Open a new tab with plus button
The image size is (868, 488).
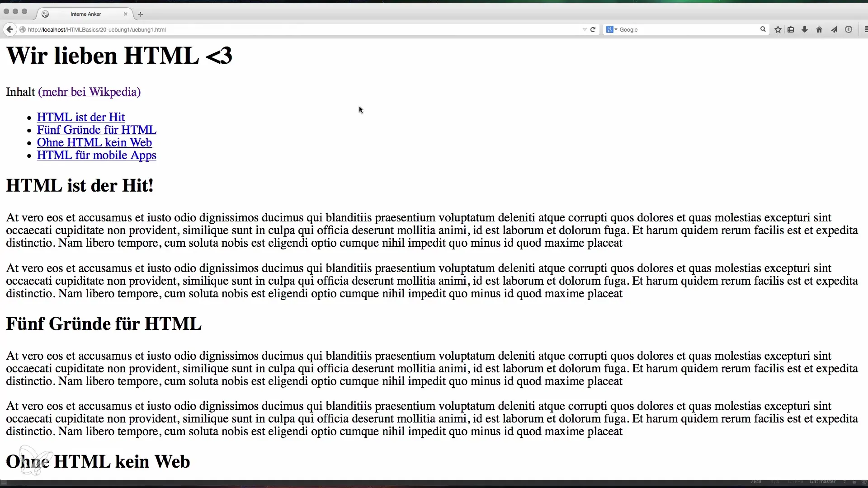tap(141, 14)
